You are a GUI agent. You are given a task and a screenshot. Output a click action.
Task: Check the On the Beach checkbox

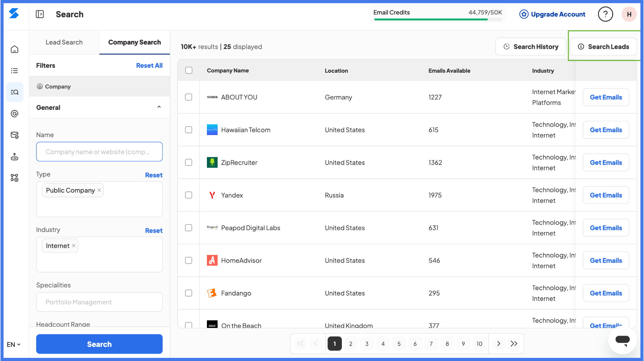coord(189,325)
